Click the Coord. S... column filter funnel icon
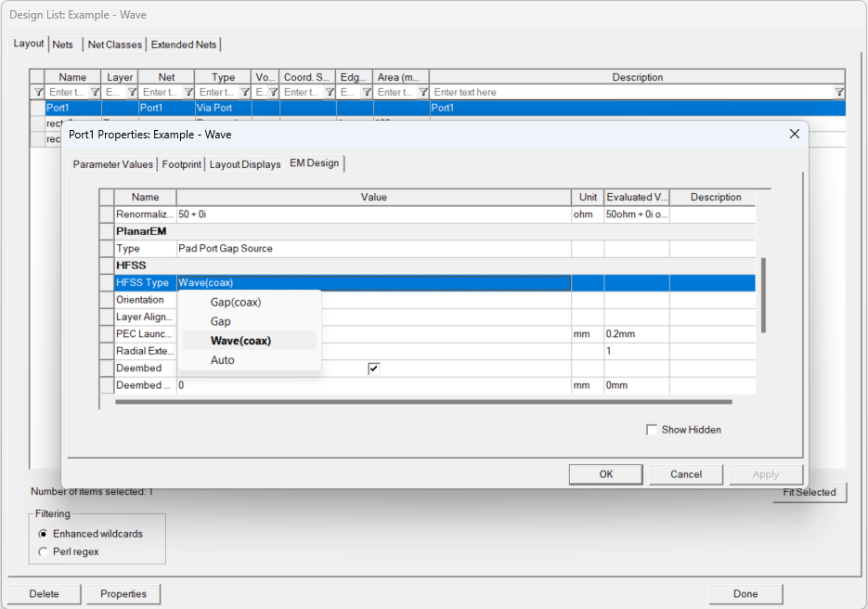This screenshot has height=609, width=868. point(330,93)
